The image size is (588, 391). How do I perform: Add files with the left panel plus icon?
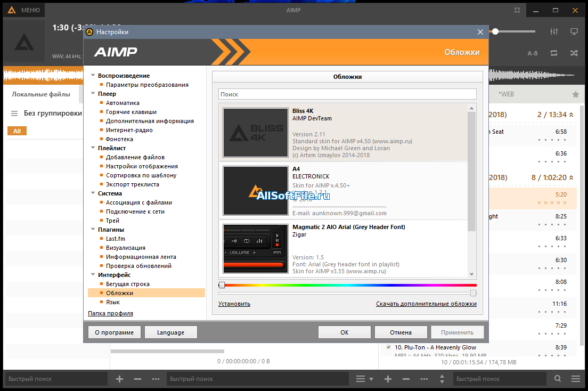click(x=120, y=379)
